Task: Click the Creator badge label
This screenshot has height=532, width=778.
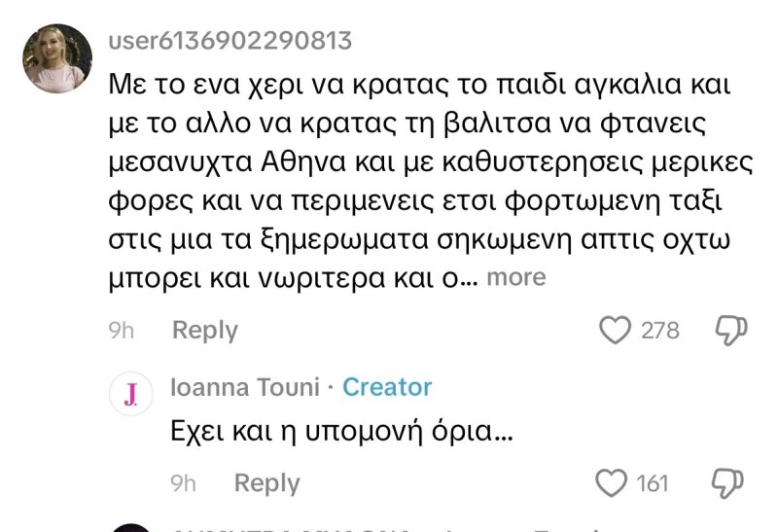Action: click(x=387, y=387)
